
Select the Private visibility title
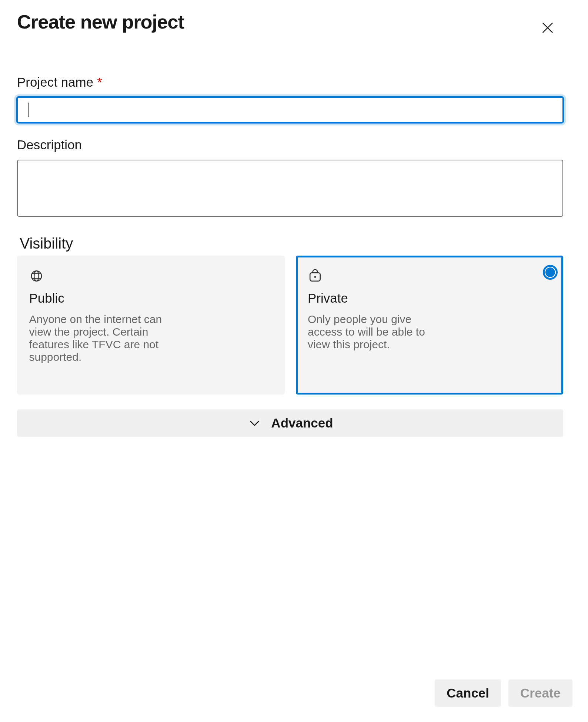[x=328, y=298]
